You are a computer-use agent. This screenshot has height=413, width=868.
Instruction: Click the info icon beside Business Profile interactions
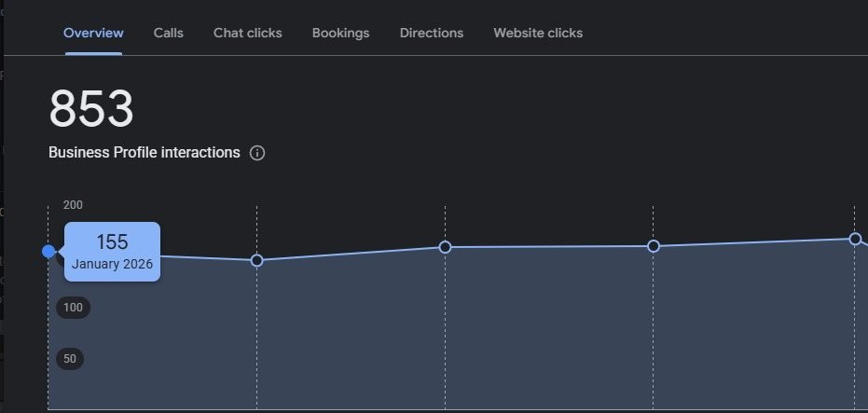coord(257,153)
